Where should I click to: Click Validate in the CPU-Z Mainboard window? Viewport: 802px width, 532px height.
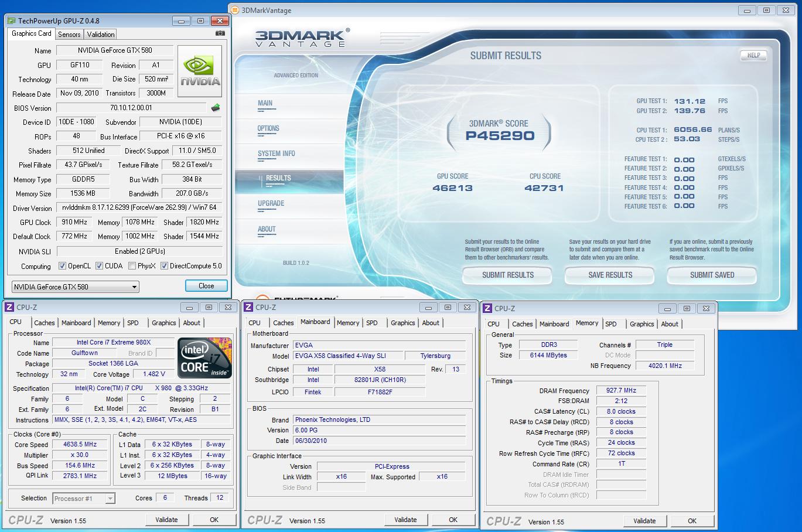(x=405, y=520)
